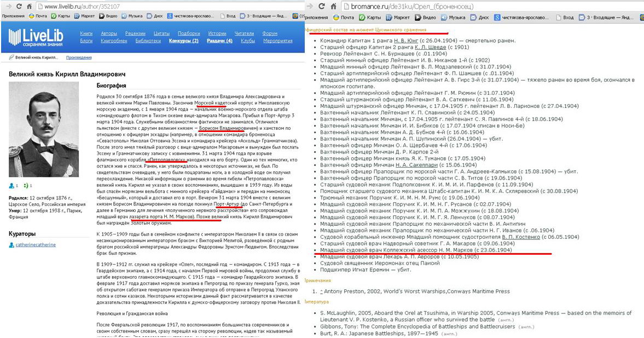The width and height of the screenshot is (644, 338).
Task: Open the Мероприятия section
Action: click(277, 41)
